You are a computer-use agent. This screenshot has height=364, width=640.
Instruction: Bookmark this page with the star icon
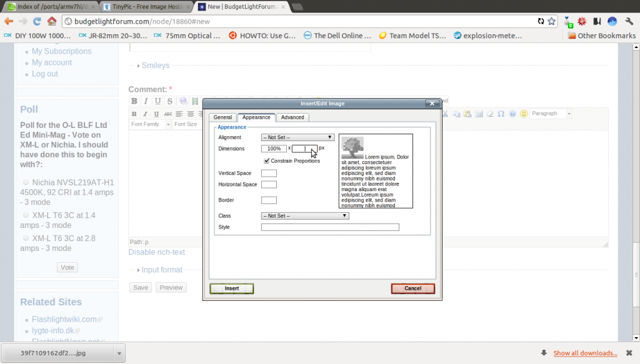(x=551, y=21)
